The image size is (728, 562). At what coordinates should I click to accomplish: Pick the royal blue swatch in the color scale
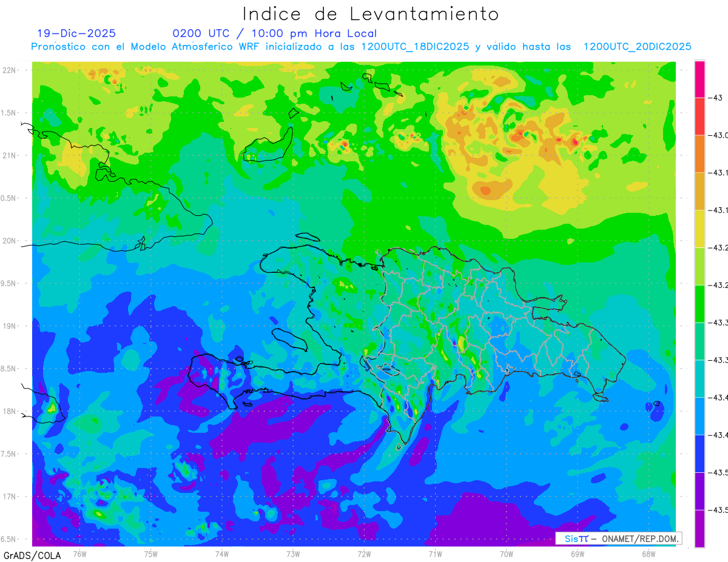(x=699, y=453)
